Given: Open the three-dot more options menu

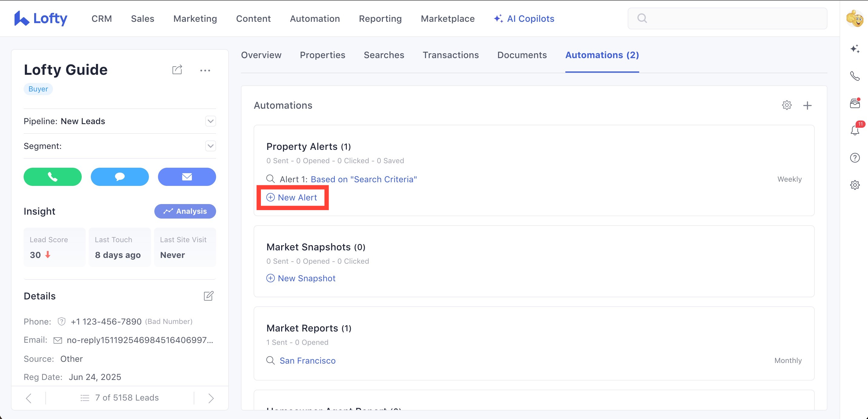Looking at the screenshot, I should [x=205, y=71].
